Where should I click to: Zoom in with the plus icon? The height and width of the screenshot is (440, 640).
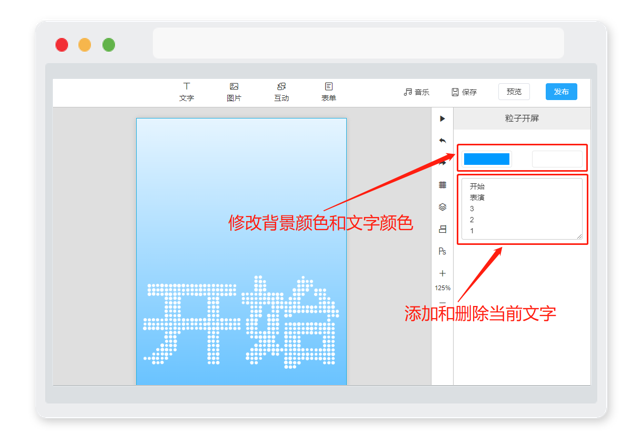click(442, 273)
